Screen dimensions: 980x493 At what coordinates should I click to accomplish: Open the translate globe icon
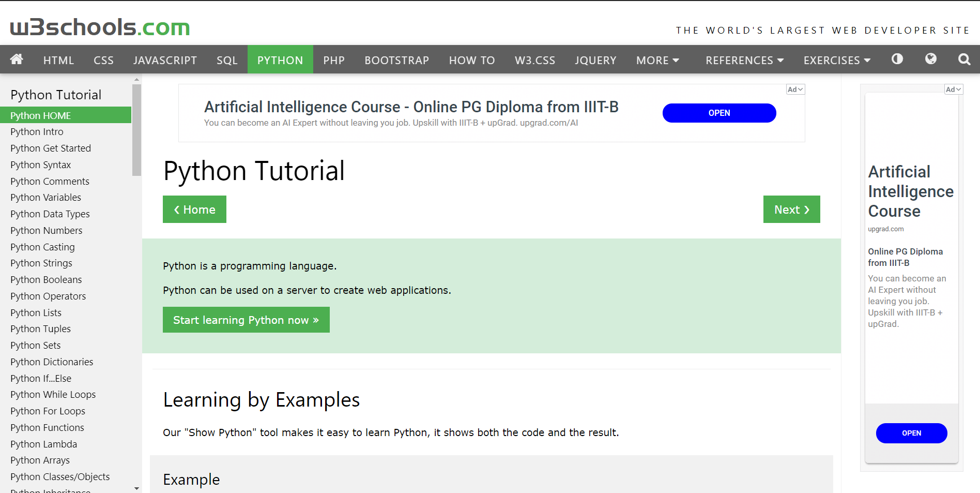930,59
